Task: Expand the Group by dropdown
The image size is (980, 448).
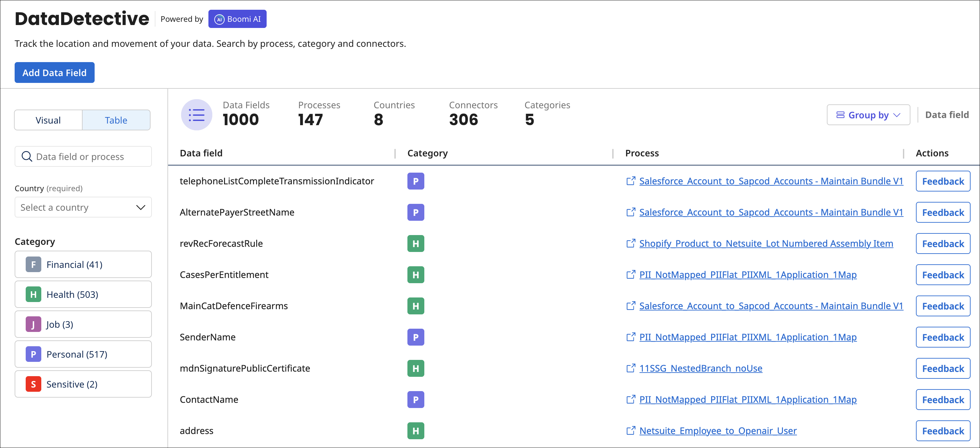Action: coord(868,115)
